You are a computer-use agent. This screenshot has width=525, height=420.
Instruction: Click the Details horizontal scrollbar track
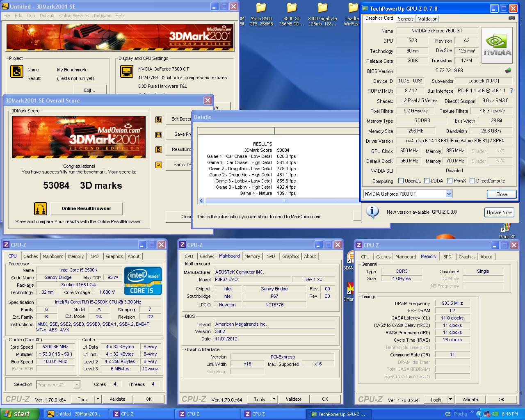pyautogui.click(x=282, y=201)
